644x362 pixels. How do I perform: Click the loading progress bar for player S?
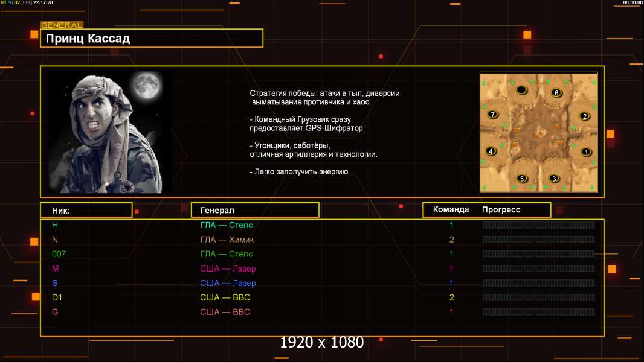(539, 283)
